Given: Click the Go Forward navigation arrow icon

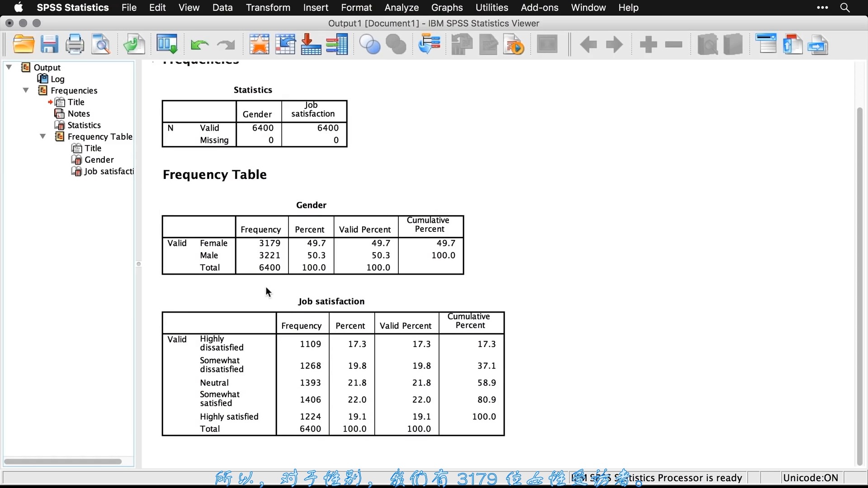Looking at the screenshot, I should (615, 45).
